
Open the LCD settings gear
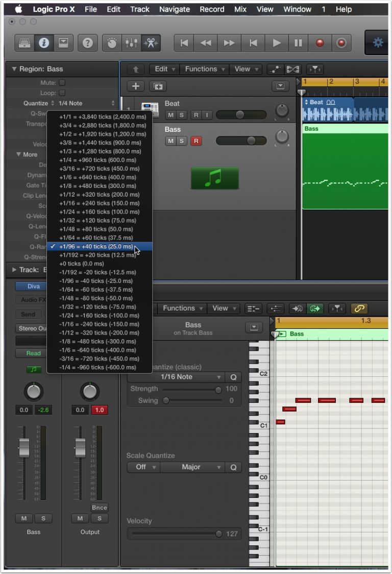(x=378, y=43)
